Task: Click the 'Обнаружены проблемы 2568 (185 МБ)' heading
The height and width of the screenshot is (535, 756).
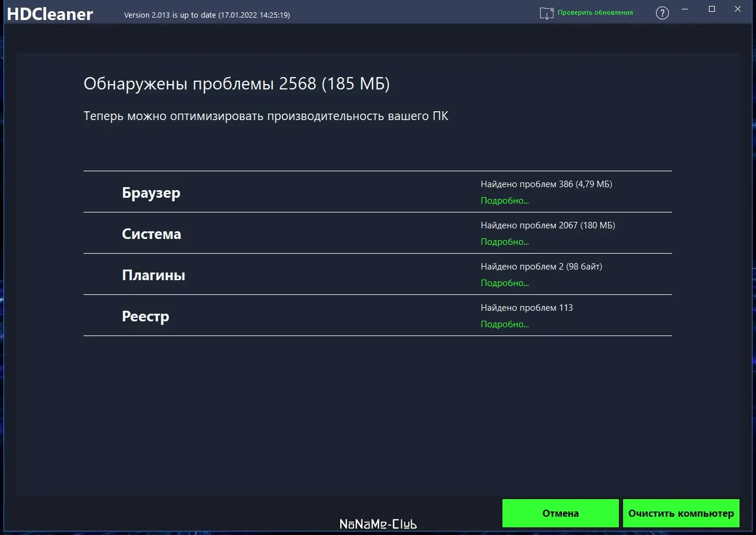Action: (x=237, y=84)
